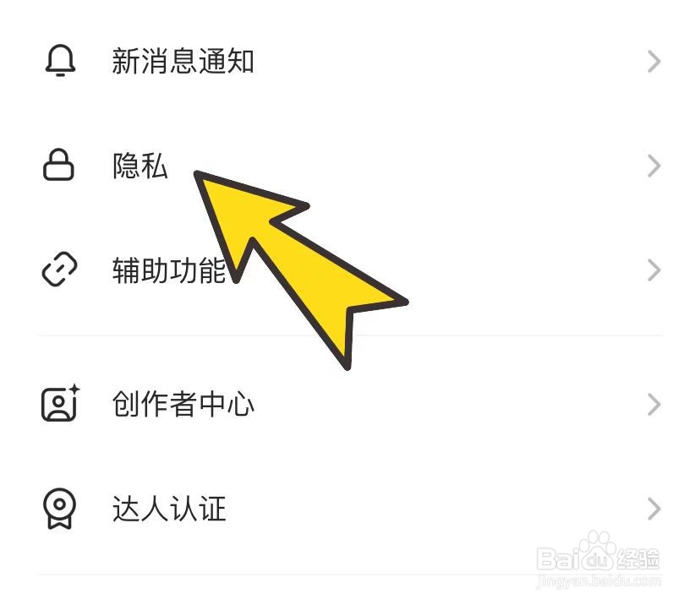The image size is (700, 605).
Task: Expand the 辅助功能 row chevron
Action: point(654,270)
